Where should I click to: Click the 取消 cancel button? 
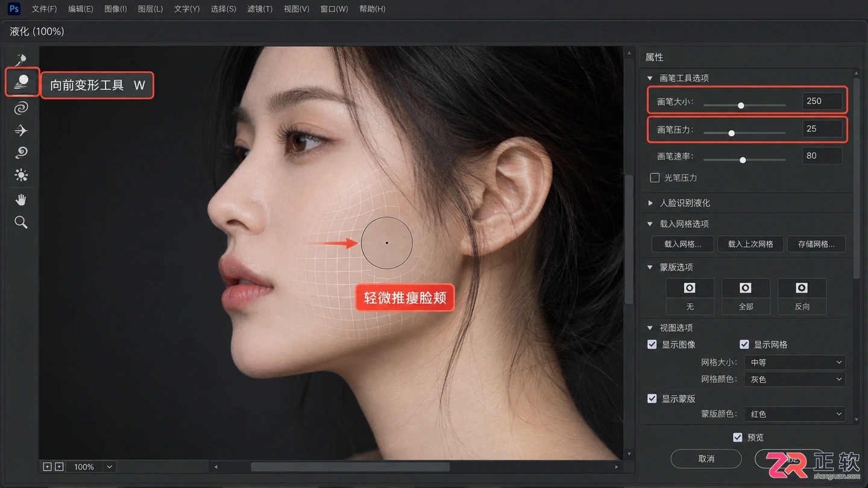pos(706,459)
